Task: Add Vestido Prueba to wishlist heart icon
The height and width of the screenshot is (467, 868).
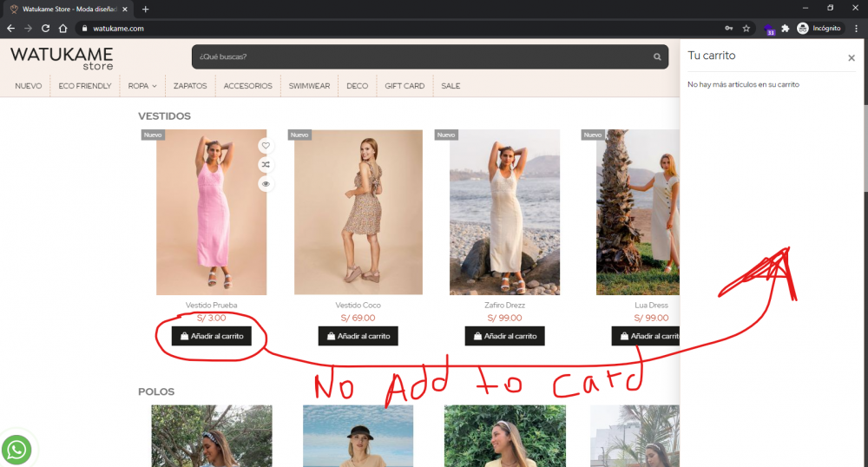Action: [266, 146]
